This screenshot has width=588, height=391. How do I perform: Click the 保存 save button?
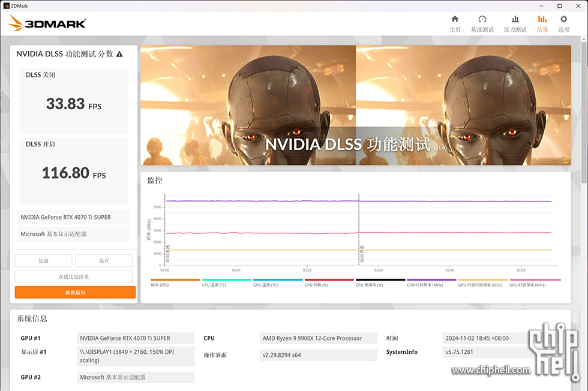click(104, 260)
